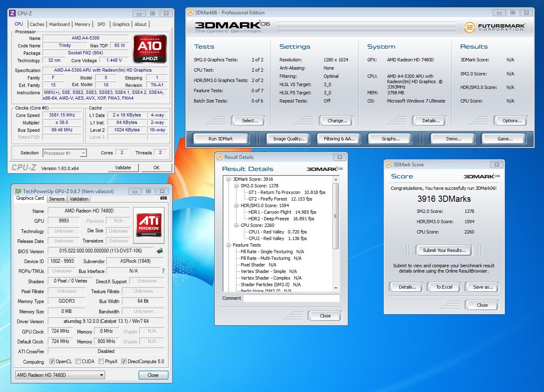Open the Validation tab in GPU-Z
Image resolution: width=544 pixels, height=392 pixels.
tap(79, 199)
